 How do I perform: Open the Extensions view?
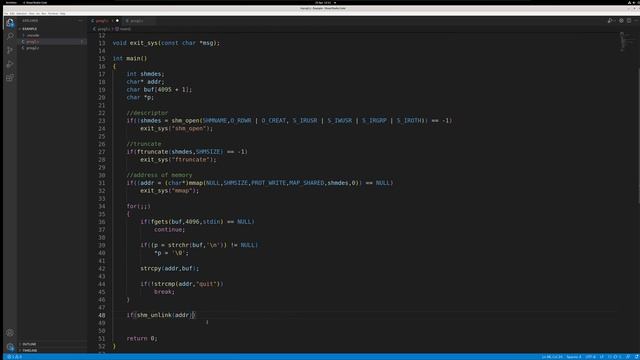[10, 78]
